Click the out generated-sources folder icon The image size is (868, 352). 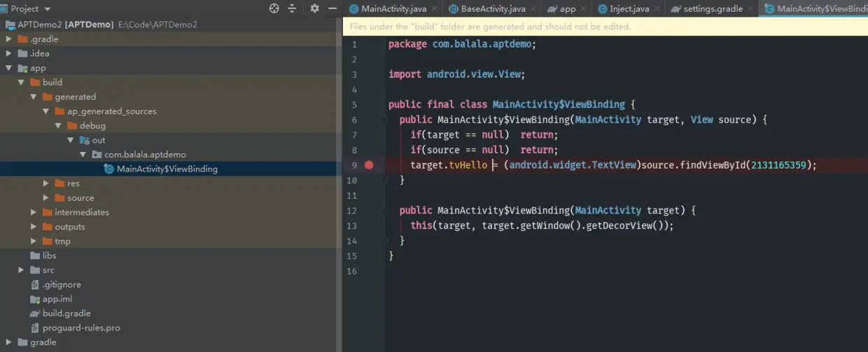(84, 140)
